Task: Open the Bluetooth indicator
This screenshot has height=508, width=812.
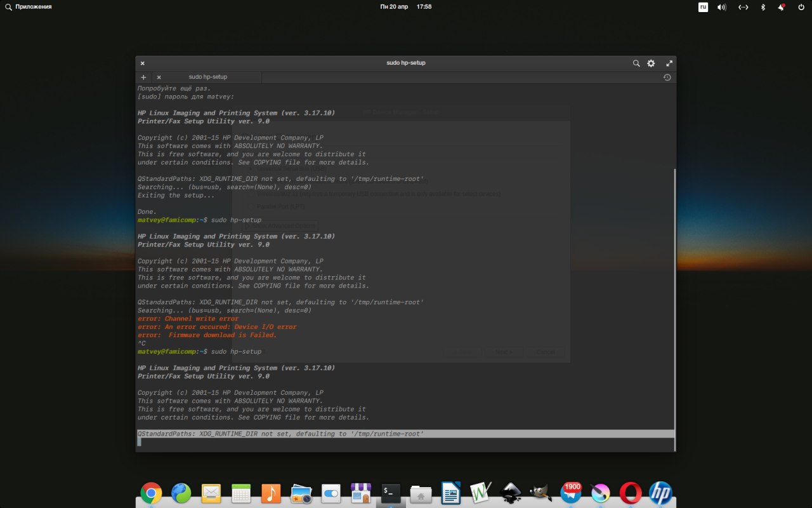Action: coord(763,7)
